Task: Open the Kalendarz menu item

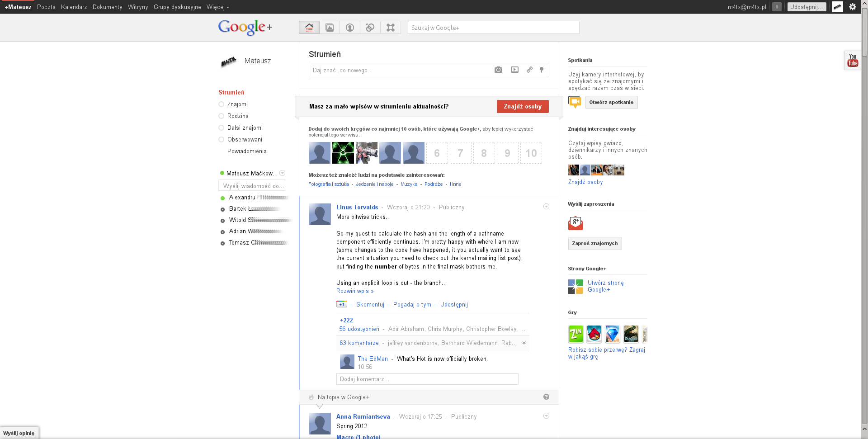Action: pyautogui.click(x=74, y=7)
